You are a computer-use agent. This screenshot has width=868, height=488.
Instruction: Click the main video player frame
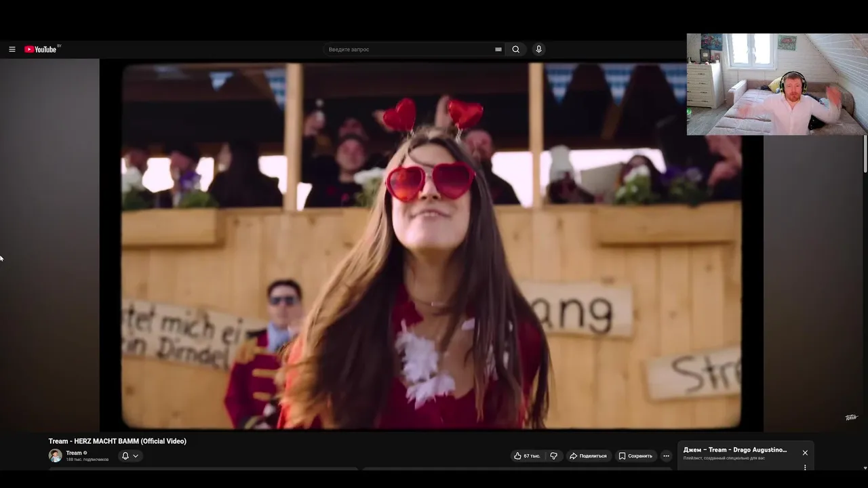pos(431,245)
